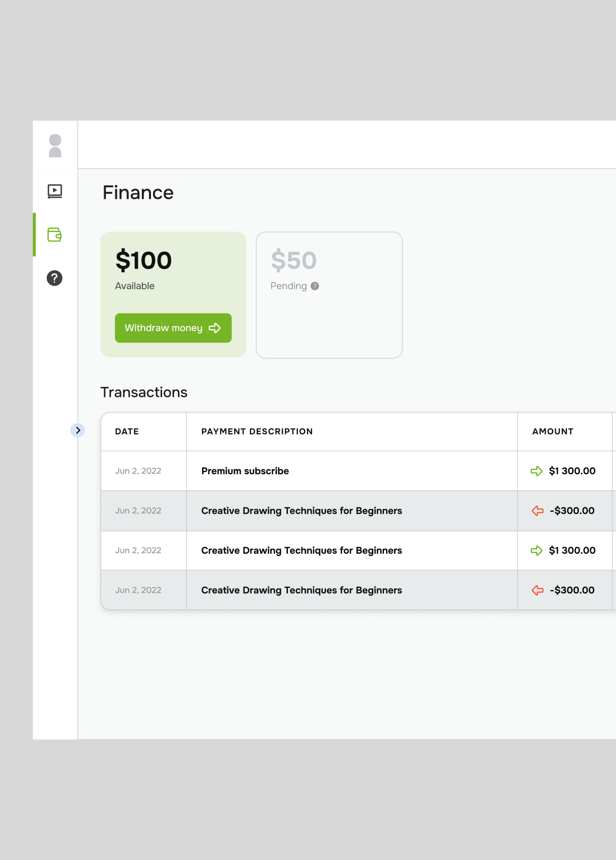Open the video courses sidebar icon
The image size is (616, 860).
55,191
